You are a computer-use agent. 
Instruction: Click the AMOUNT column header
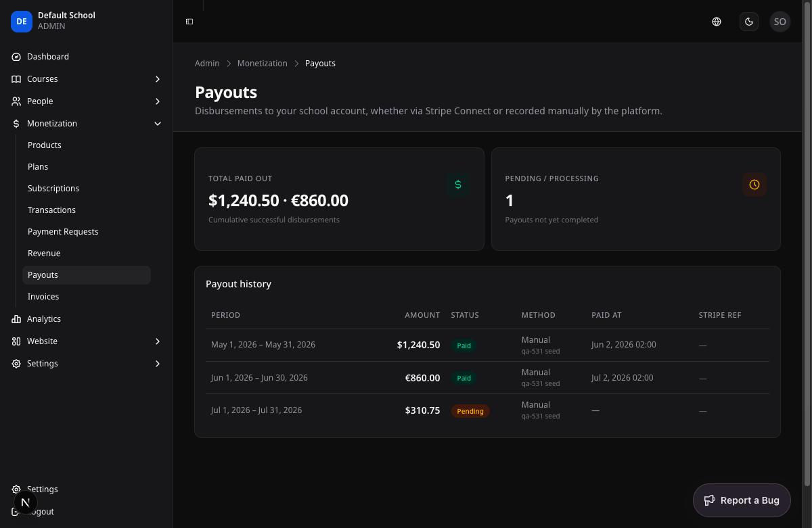422,315
